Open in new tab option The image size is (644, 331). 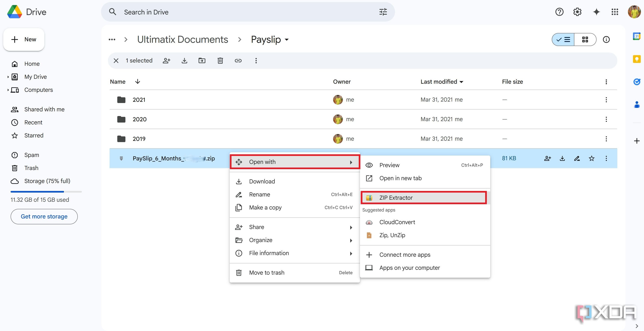[x=425, y=178]
